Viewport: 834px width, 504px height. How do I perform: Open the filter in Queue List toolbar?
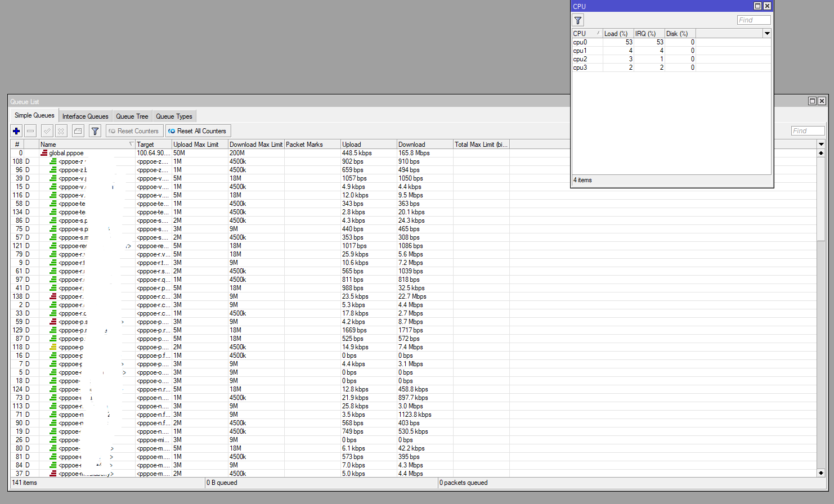tap(95, 131)
